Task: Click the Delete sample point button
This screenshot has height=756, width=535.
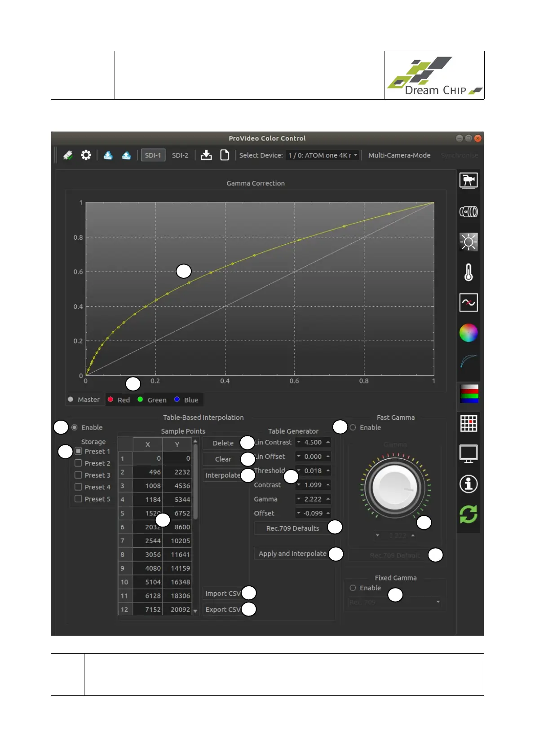Action: [223, 443]
